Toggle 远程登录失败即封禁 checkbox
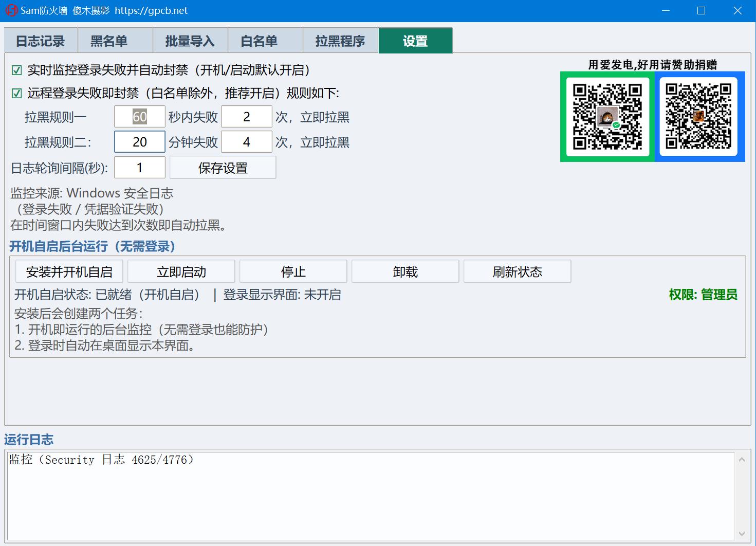This screenshot has width=756, height=546. (x=16, y=93)
